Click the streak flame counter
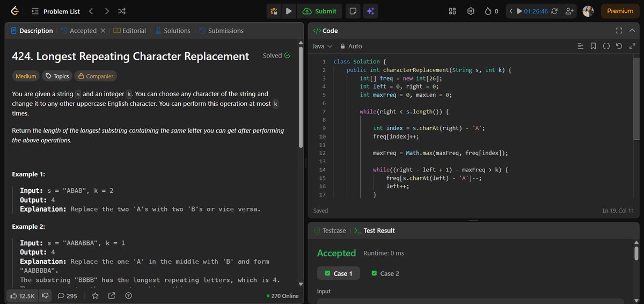Viewport: 644px width, 304px height. (491, 11)
